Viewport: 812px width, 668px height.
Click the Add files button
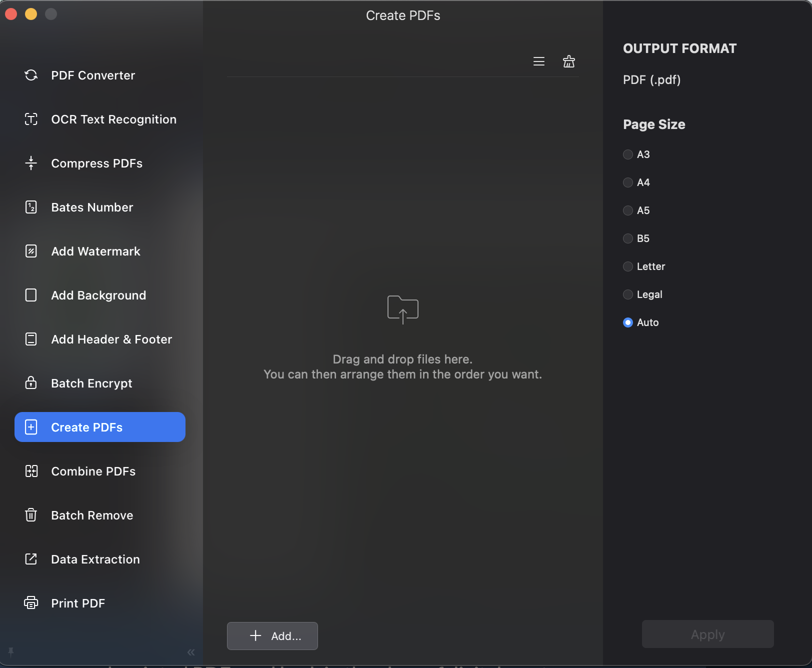pyautogui.click(x=272, y=636)
